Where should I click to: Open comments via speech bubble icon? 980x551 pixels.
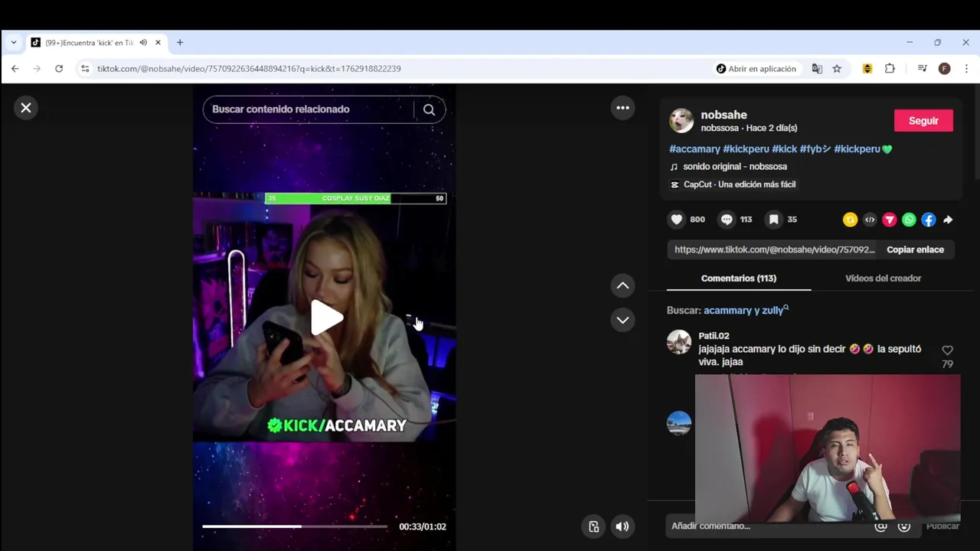[x=727, y=220]
